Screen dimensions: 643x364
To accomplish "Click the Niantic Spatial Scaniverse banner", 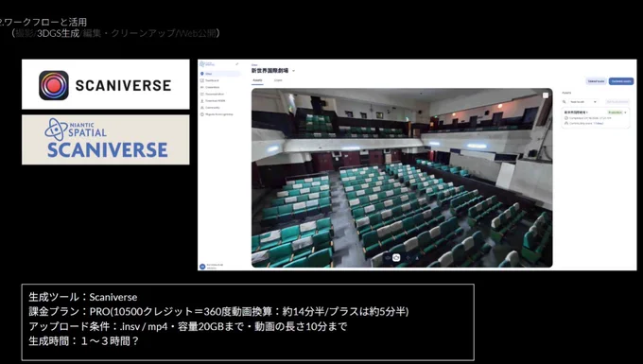I will (x=105, y=140).
